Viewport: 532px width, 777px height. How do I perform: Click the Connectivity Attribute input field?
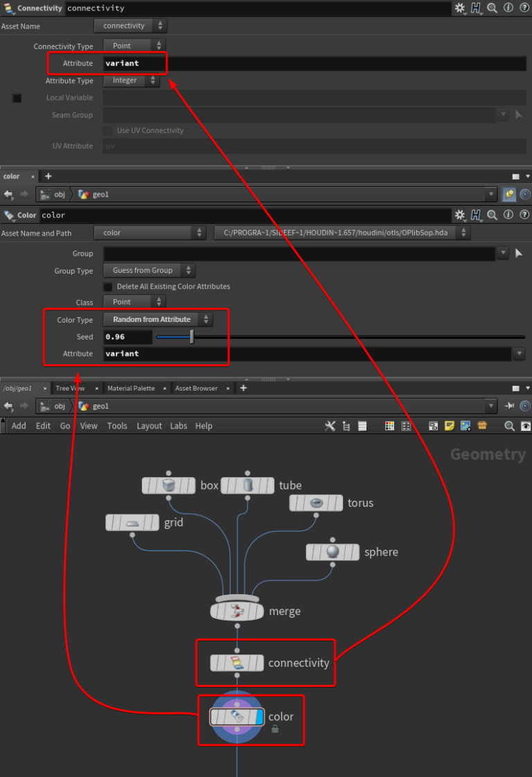[315, 64]
